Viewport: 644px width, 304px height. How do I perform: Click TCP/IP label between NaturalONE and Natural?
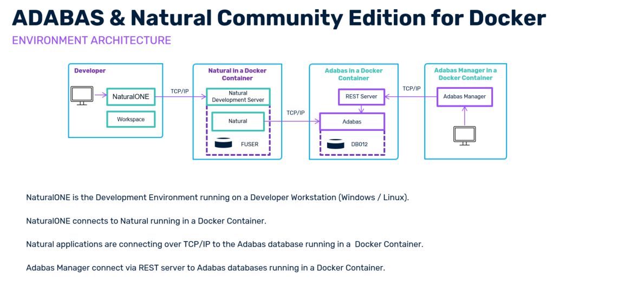coord(180,91)
